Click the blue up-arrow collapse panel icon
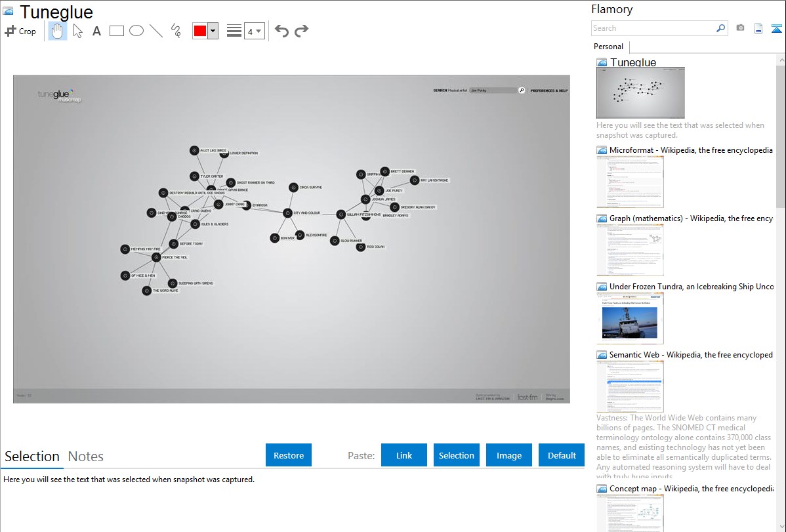 (776, 28)
